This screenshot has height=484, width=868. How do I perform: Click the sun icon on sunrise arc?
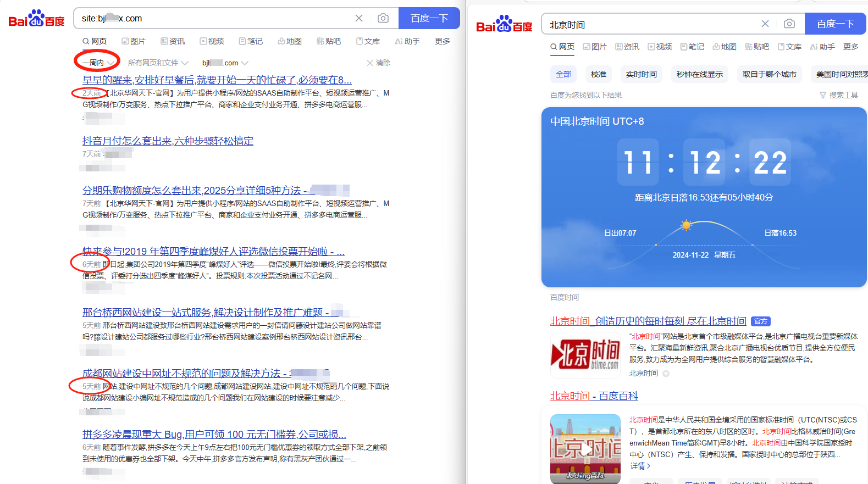pyautogui.click(x=685, y=225)
